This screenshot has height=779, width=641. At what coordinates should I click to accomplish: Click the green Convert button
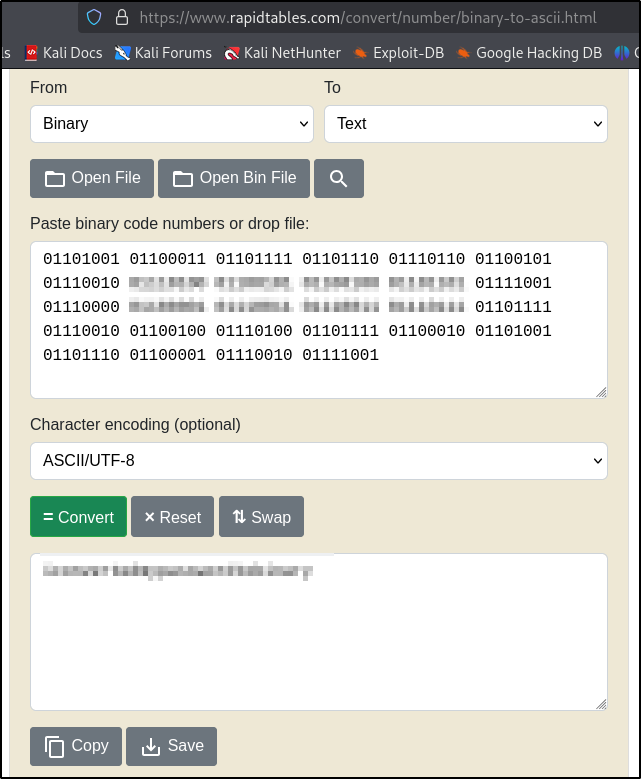pyautogui.click(x=78, y=517)
